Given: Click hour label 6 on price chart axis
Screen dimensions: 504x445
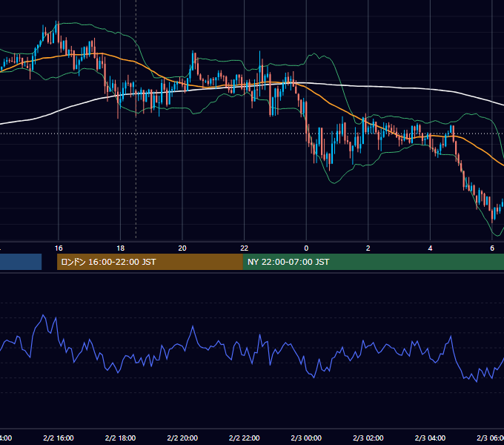Looking at the screenshot, I should (x=492, y=248).
